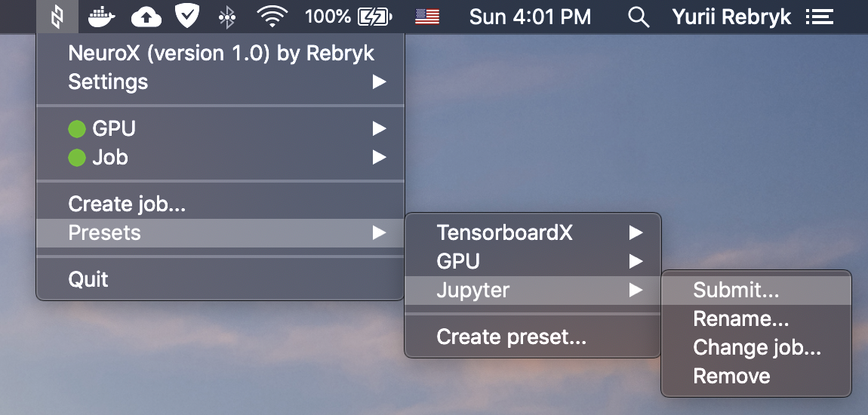Viewport: 868px width, 415px height.
Task: Click the battery charging icon
Action: point(375,17)
